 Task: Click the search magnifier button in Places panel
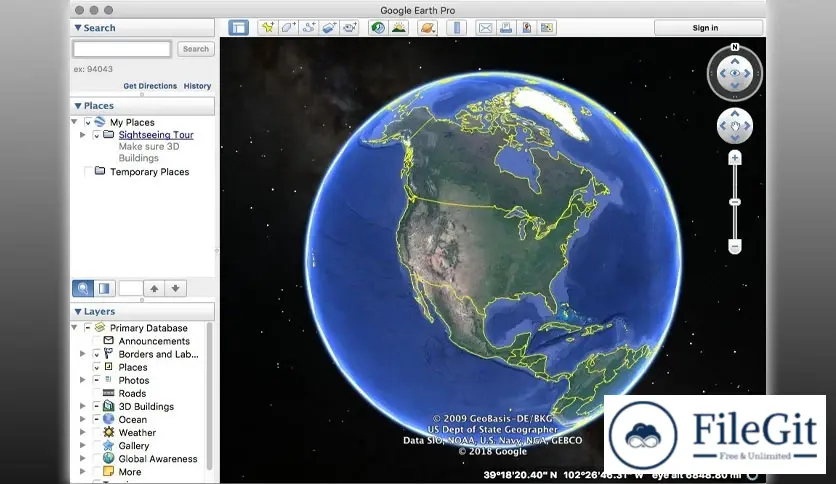click(83, 288)
